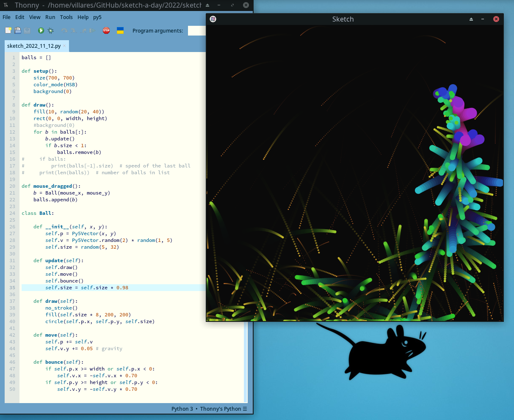Click the Save file icon
This screenshot has height=420, width=514.
[x=27, y=30]
